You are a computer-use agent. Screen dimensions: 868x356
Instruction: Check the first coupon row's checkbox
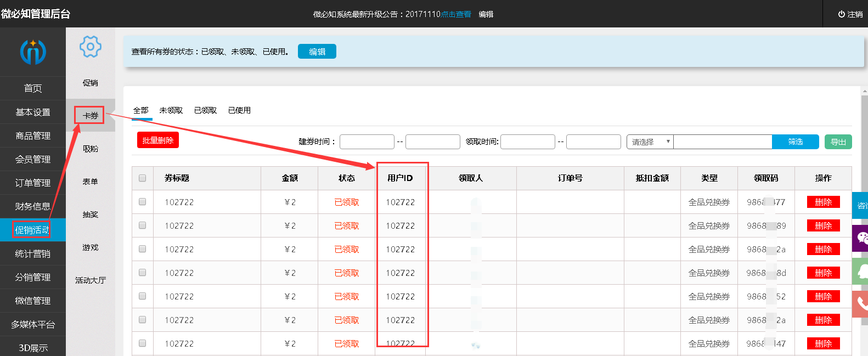click(x=143, y=202)
